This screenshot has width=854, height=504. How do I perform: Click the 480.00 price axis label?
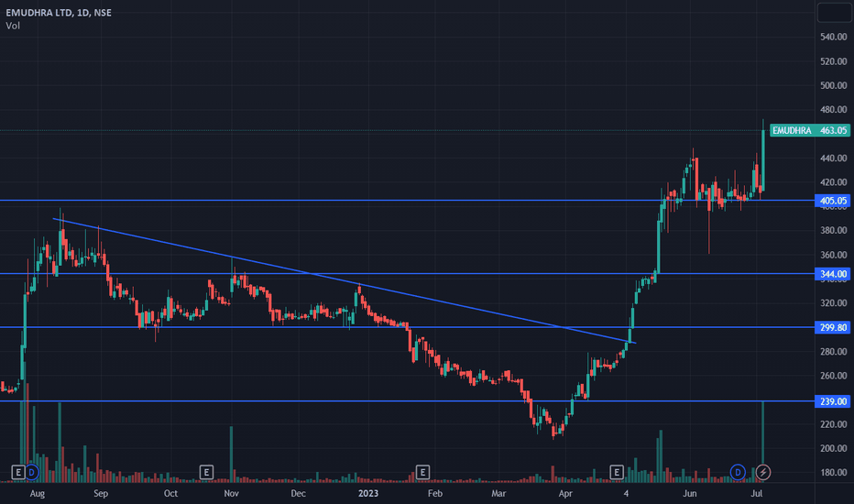(833, 110)
